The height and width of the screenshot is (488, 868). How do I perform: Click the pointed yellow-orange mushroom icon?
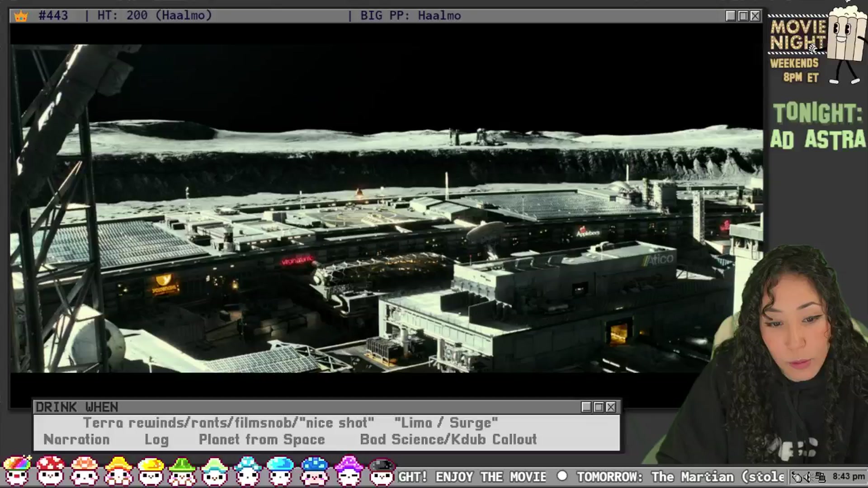click(x=118, y=471)
